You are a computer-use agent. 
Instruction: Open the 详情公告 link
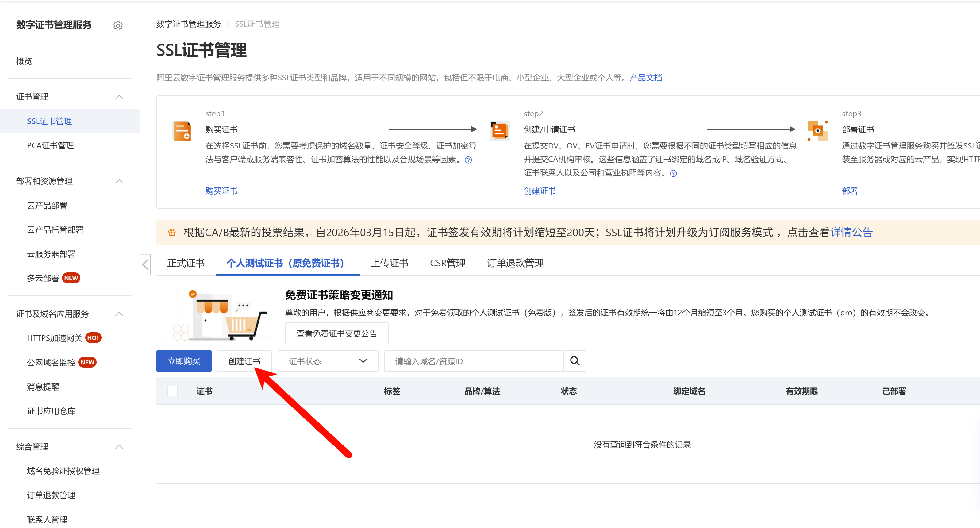851,232
